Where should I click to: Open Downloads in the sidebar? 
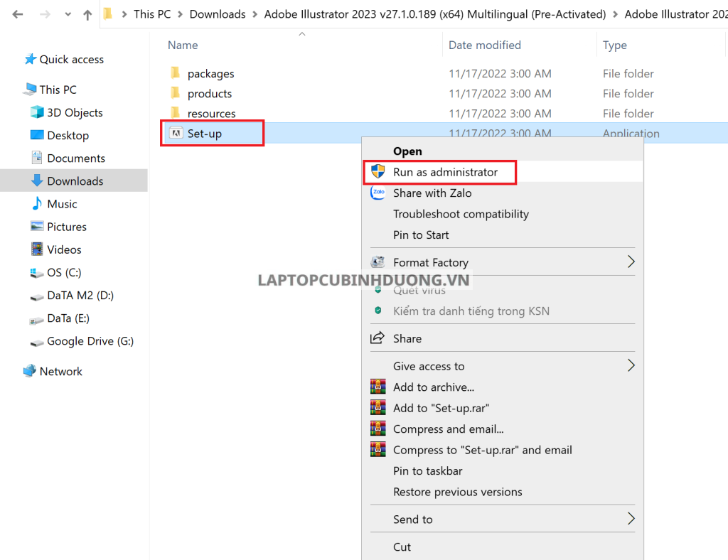[x=75, y=181]
